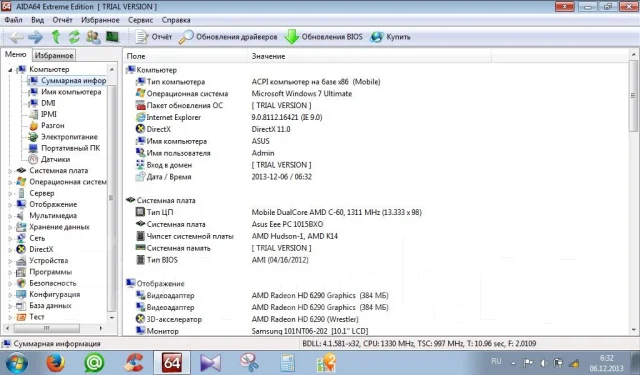Click the Поле column header
This screenshot has width=640, height=375.
tap(186, 56)
